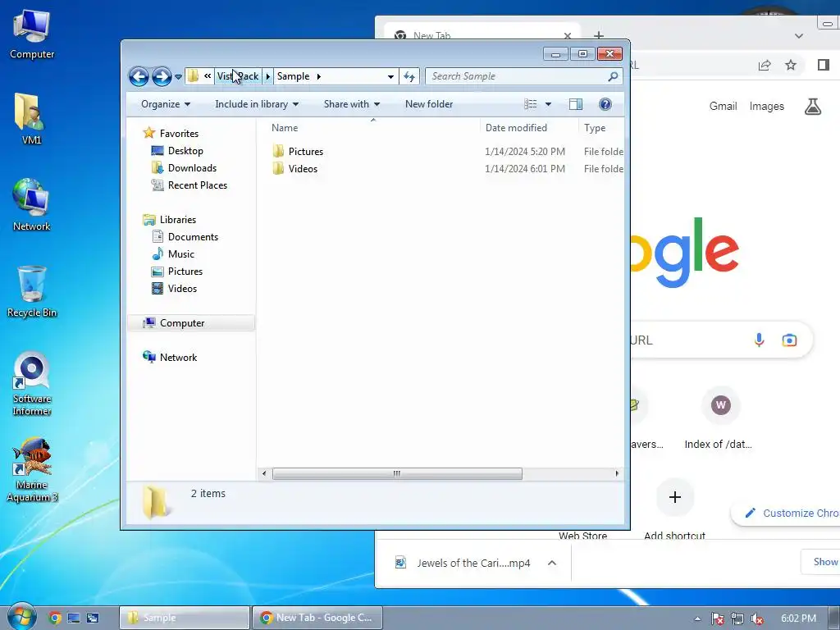This screenshot has height=630, width=840.
Task: Open Documents library
Action: click(x=193, y=237)
